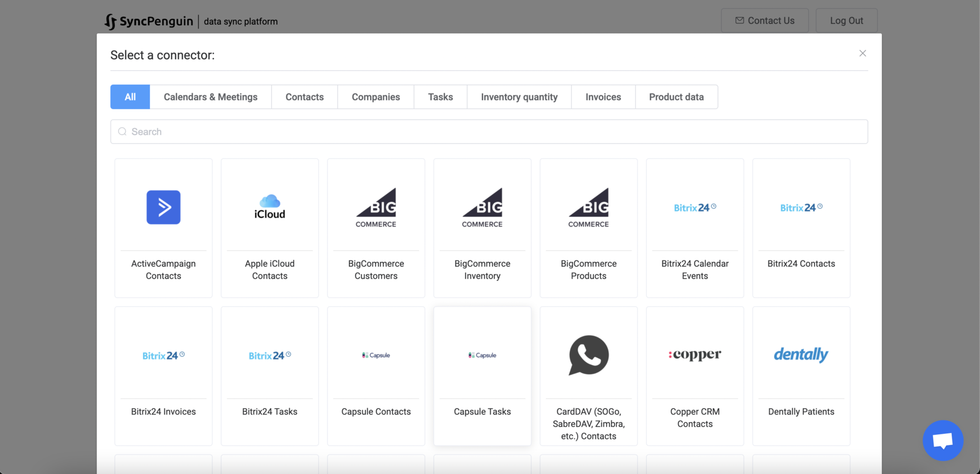Switch to the All tab
The height and width of the screenshot is (474, 980).
click(130, 97)
